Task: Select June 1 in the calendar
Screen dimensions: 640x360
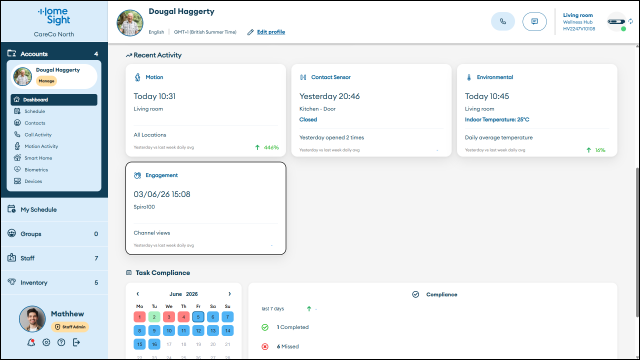Action: [x=140, y=317]
